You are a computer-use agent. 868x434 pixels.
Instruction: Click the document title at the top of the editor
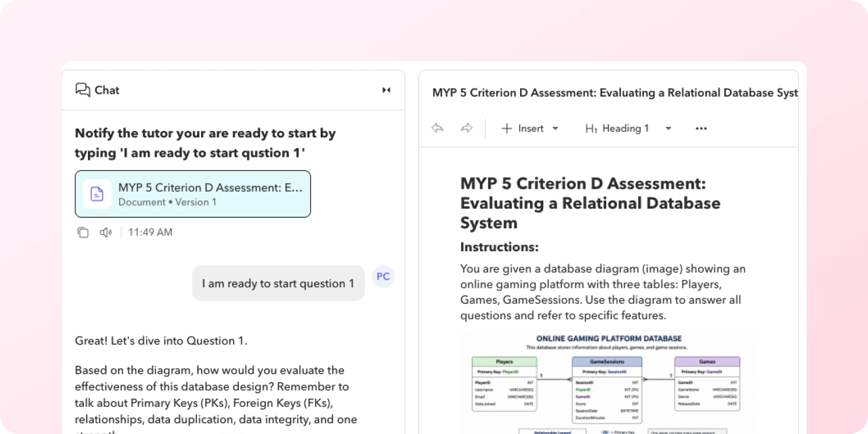(615, 93)
